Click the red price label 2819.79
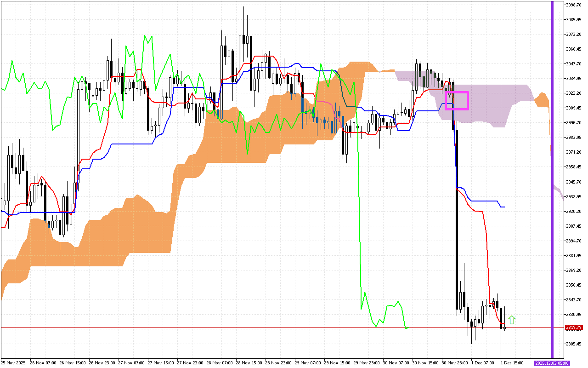Screen dimensions: 588x368 tap(573, 328)
